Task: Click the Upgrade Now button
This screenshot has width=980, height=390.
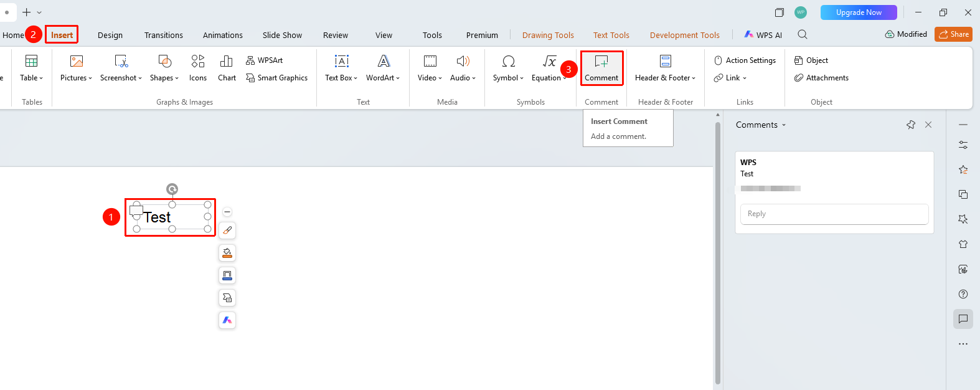Action: [x=859, y=12]
